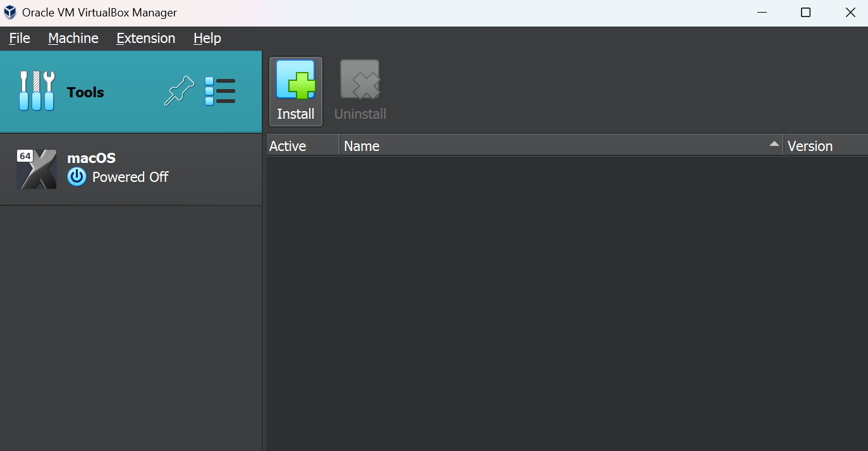Screen dimensions: 868x451
Task: Click the Uninstall button label
Action: (360, 114)
